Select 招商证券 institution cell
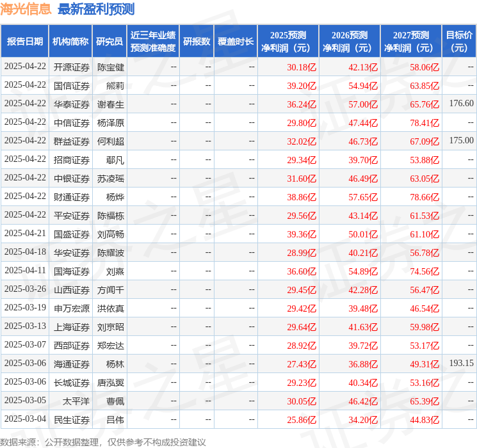 click(72, 160)
